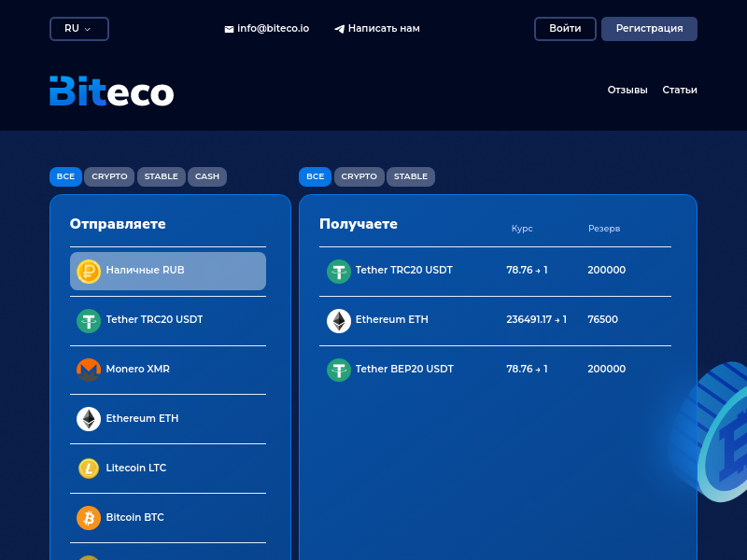Select Bitcoin BTC in the send list

coord(168,518)
